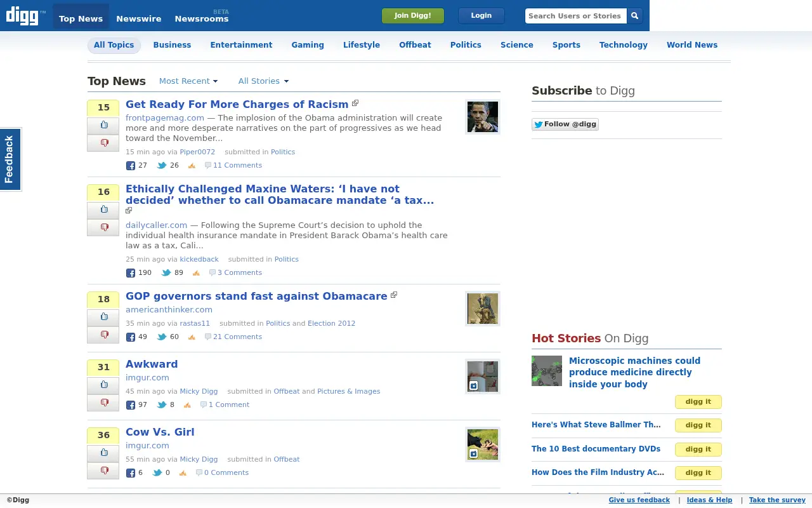Digg it for 10 Best documentary DVDs
This screenshot has width=812, height=508.
(x=698, y=450)
